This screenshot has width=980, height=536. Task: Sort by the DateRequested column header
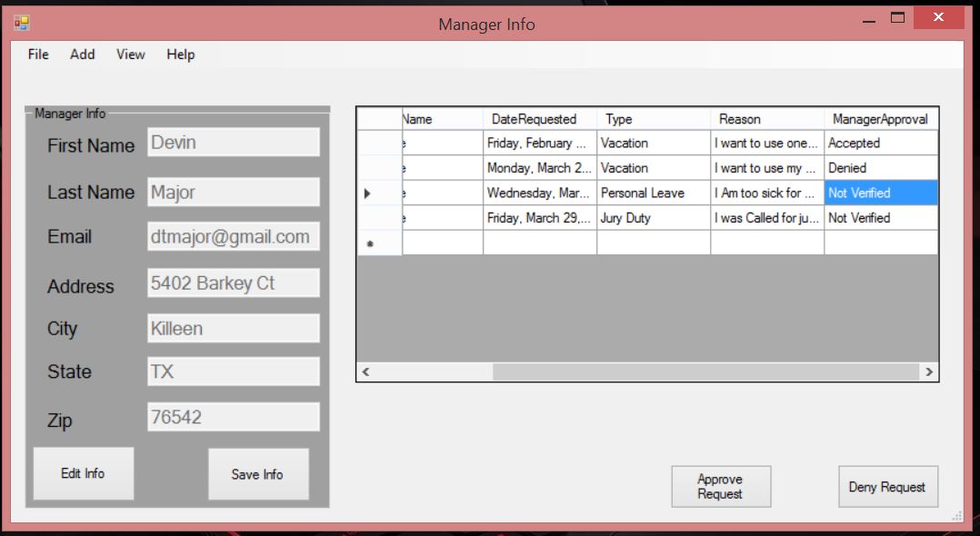pos(539,119)
